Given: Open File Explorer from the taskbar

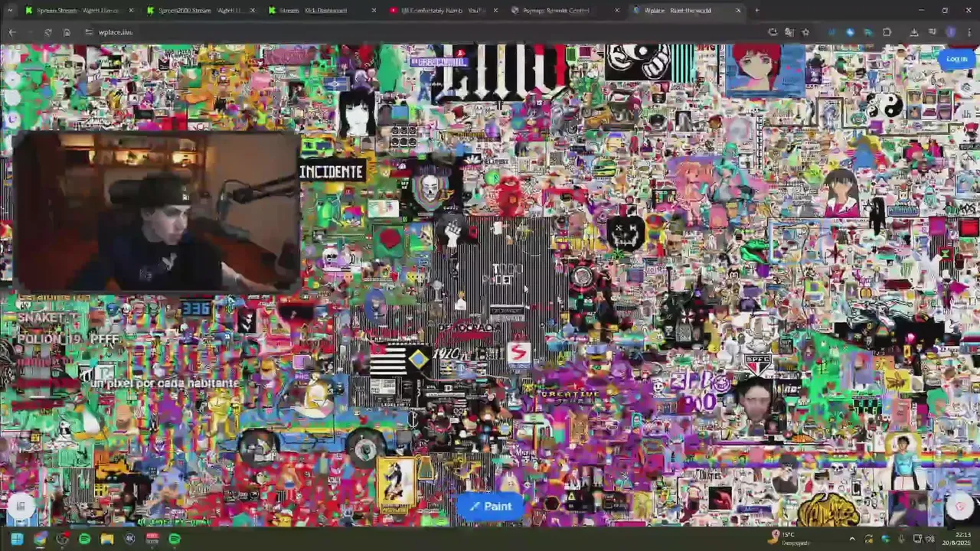Looking at the screenshot, I should [107, 539].
